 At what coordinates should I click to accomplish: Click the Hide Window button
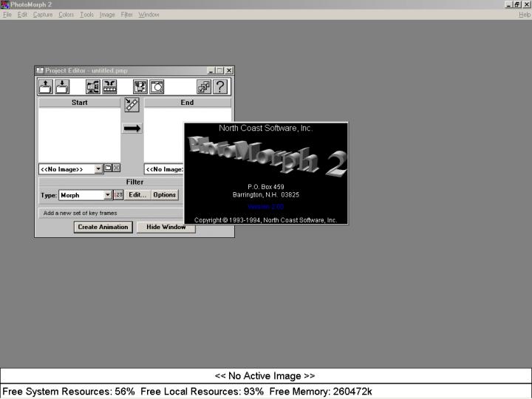(166, 227)
